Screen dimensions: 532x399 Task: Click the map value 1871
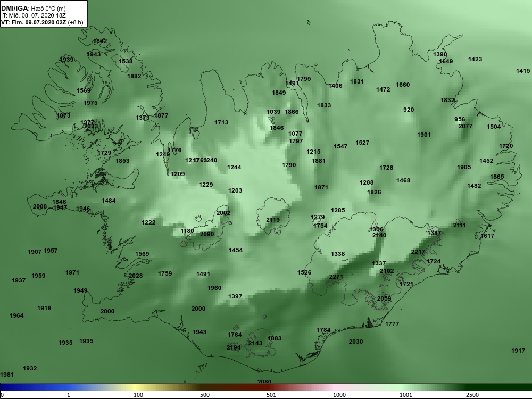coord(321,187)
